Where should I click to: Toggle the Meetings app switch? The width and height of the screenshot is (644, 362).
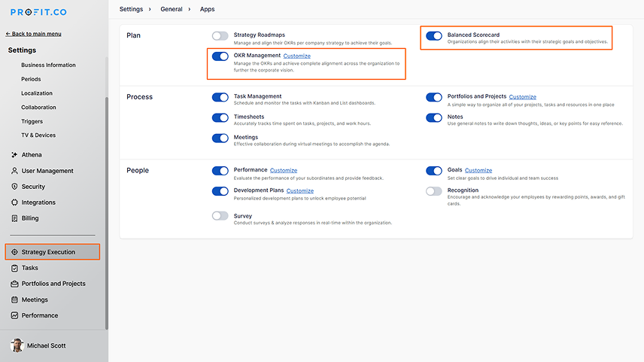pos(220,138)
